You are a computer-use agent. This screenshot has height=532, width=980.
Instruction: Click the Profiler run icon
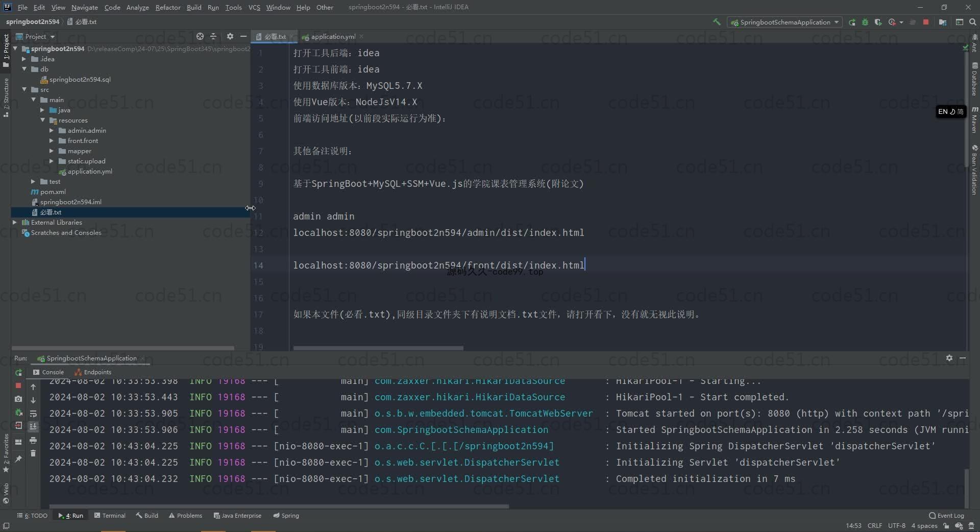tap(892, 22)
